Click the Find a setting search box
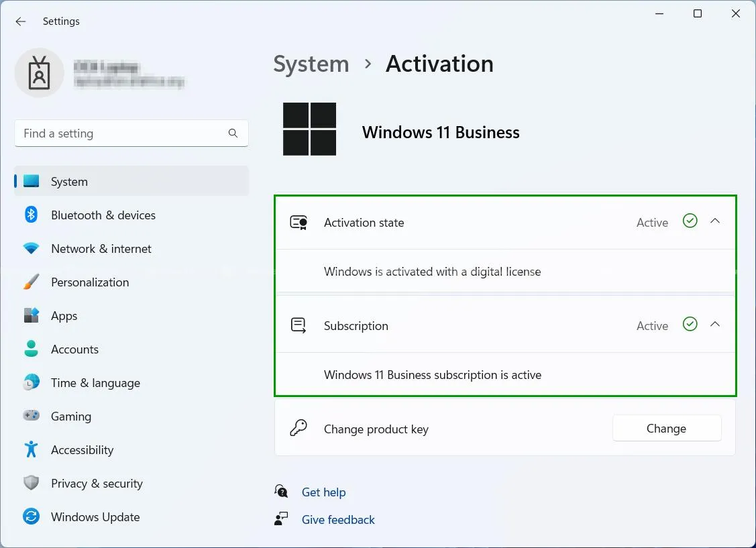 pyautogui.click(x=124, y=133)
